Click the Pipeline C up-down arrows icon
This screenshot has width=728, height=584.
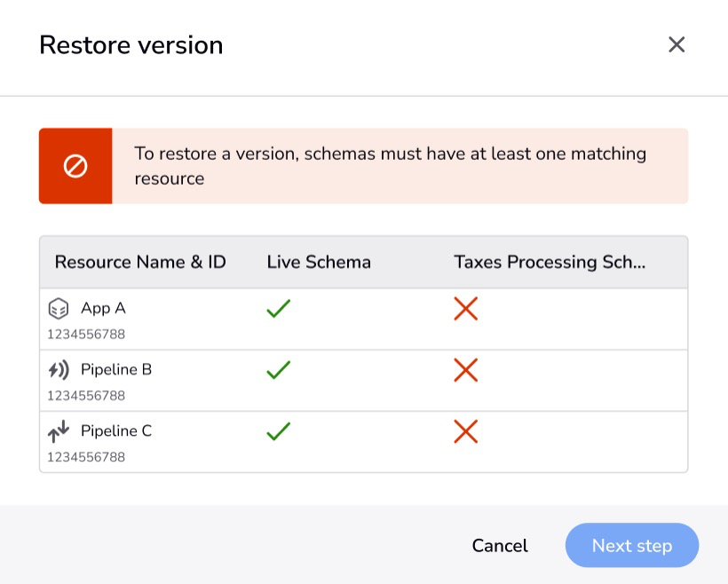[x=59, y=431]
